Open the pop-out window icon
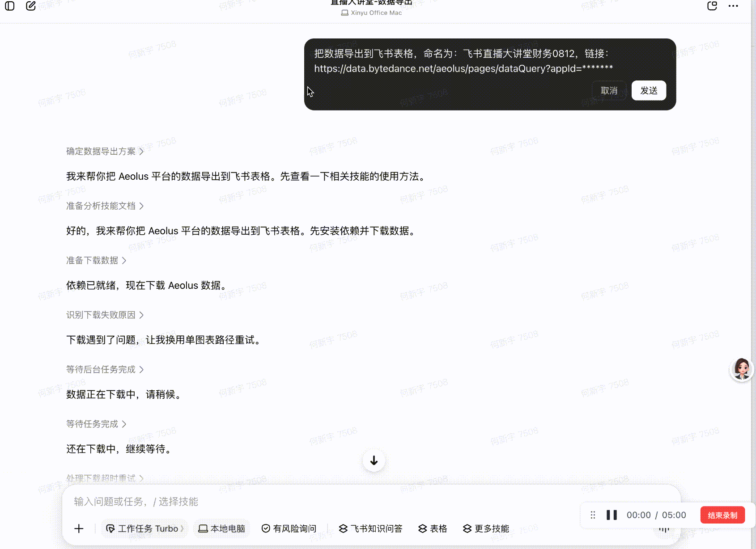This screenshot has width=756, height=549. click(712, 6)
